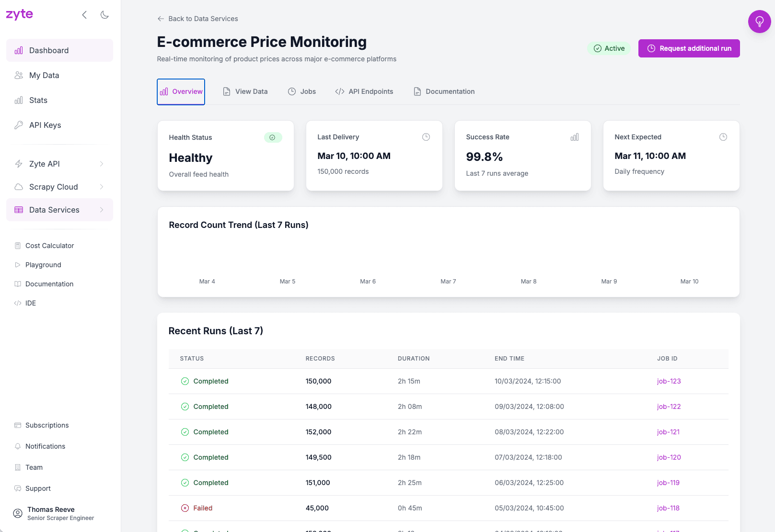Image resolution: width=775 pixels, height=532 pixels.
Task: Click the back arrow icon
Action: pos(161,19)
